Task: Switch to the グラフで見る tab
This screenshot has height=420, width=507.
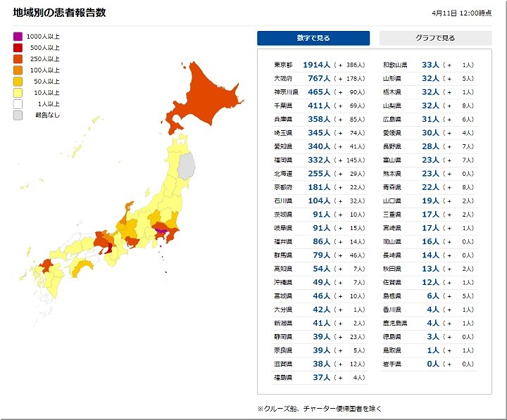Action: [x=435, y=38]
